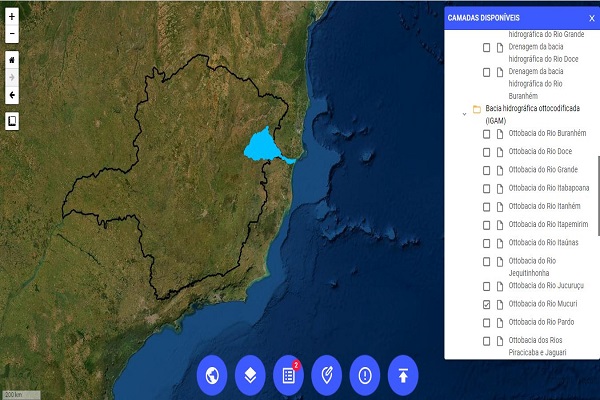The image size is (600, 400).
Task: Check Drenagem da bacia do Rio Buranhém
Action: point(486,72)
